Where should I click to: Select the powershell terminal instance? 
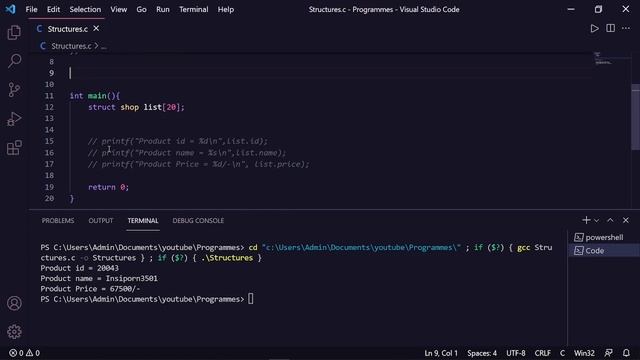point(604,237)
